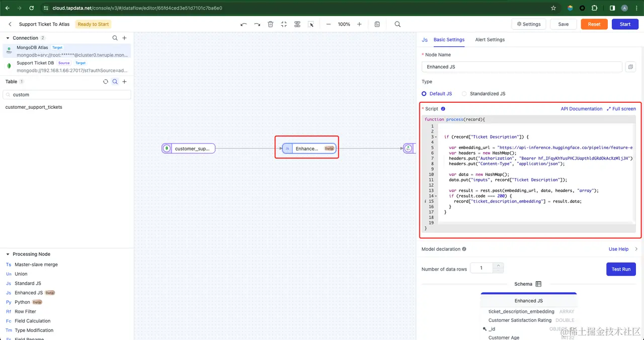Bookmark this page with the star icon
The width and height of the screenshot is (644, 340).
click(x=553, y=8)
